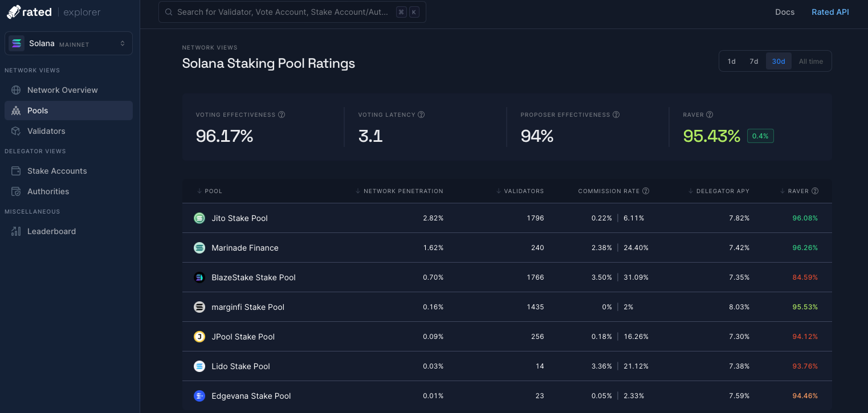
Task: Click the help icon beside the RAVER summary stat
Action: pos(710,115)
